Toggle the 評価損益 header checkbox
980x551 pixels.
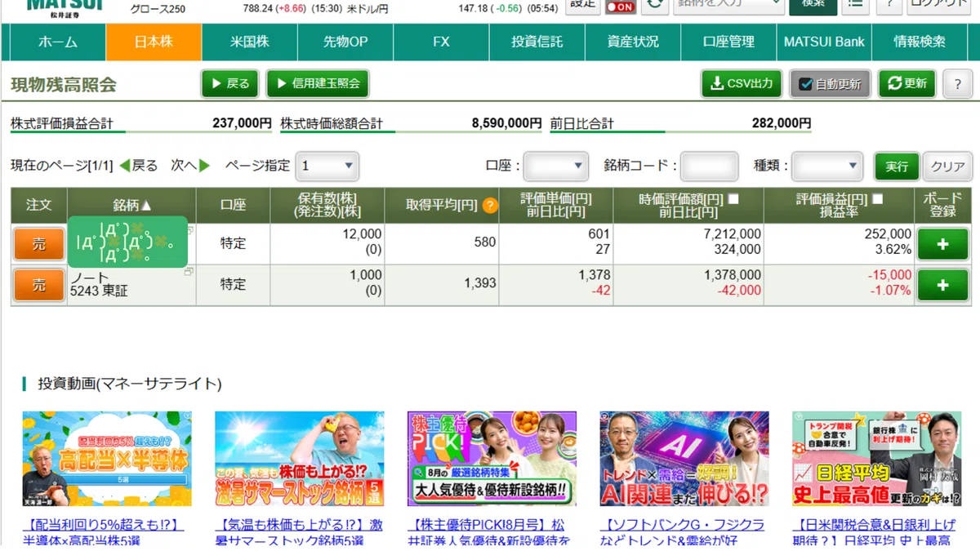(x=878, y=198)
